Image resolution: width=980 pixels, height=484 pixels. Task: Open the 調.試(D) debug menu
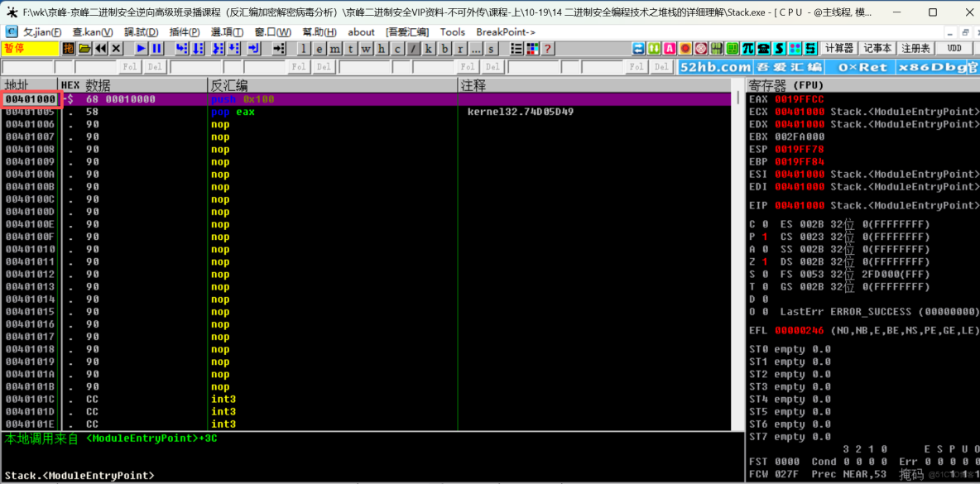142,31
